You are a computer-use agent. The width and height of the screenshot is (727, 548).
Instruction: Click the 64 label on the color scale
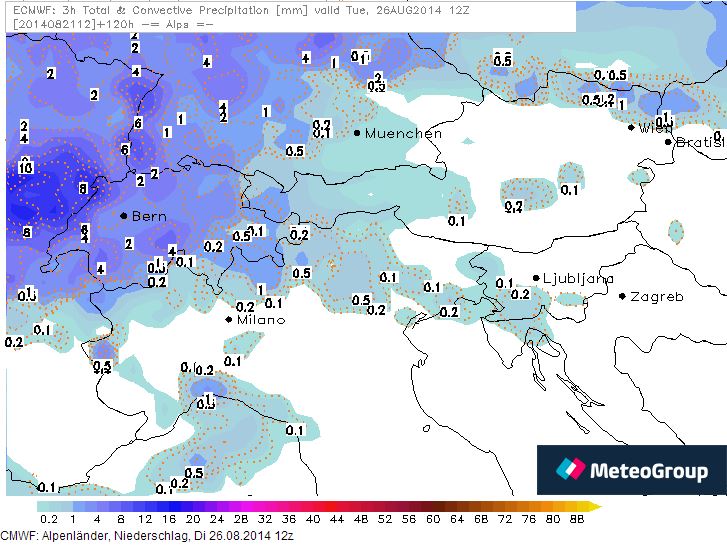coord(457,519)
